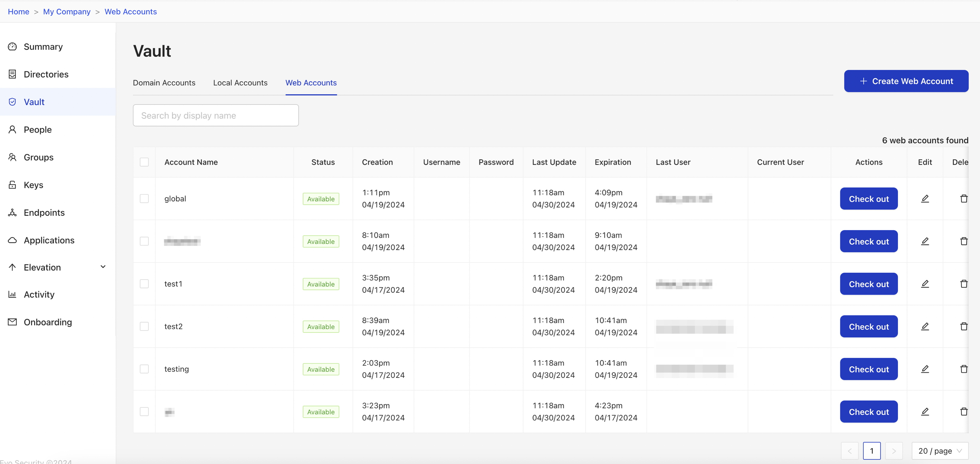
Task: Expand the Elevation sidebar menu chevron
Action: point(103,267)
